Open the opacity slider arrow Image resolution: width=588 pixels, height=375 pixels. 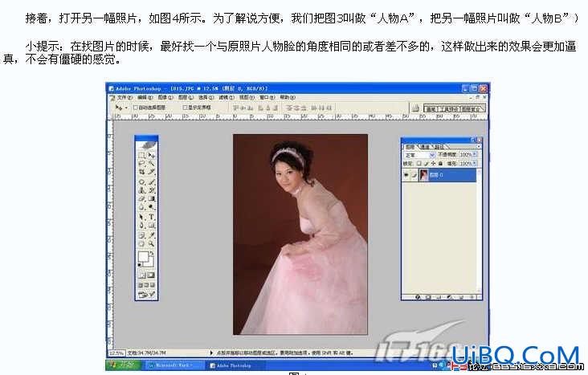click(x=475, y=154)
